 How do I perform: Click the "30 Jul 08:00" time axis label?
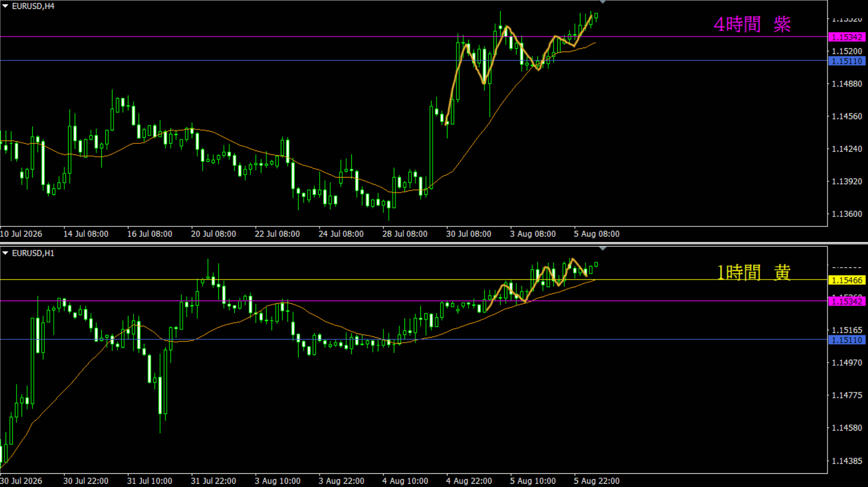[x=469, y=234]
